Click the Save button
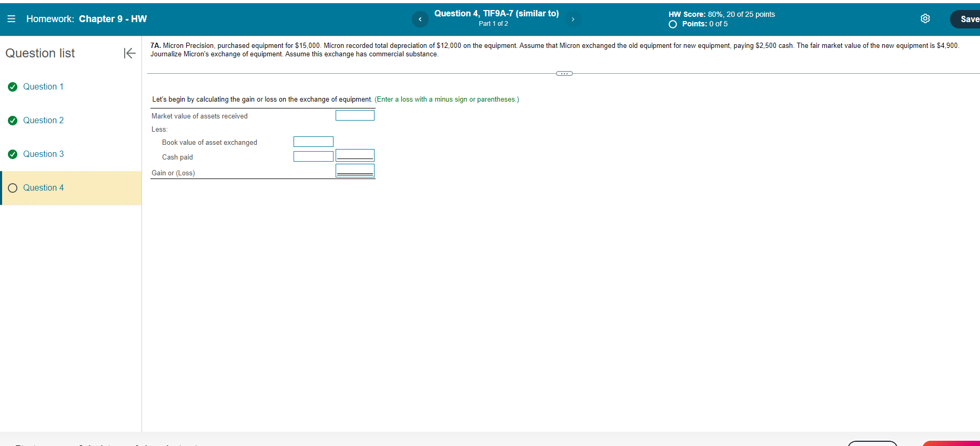This screenshot has width=980, height=446. (x=966, y=19)
